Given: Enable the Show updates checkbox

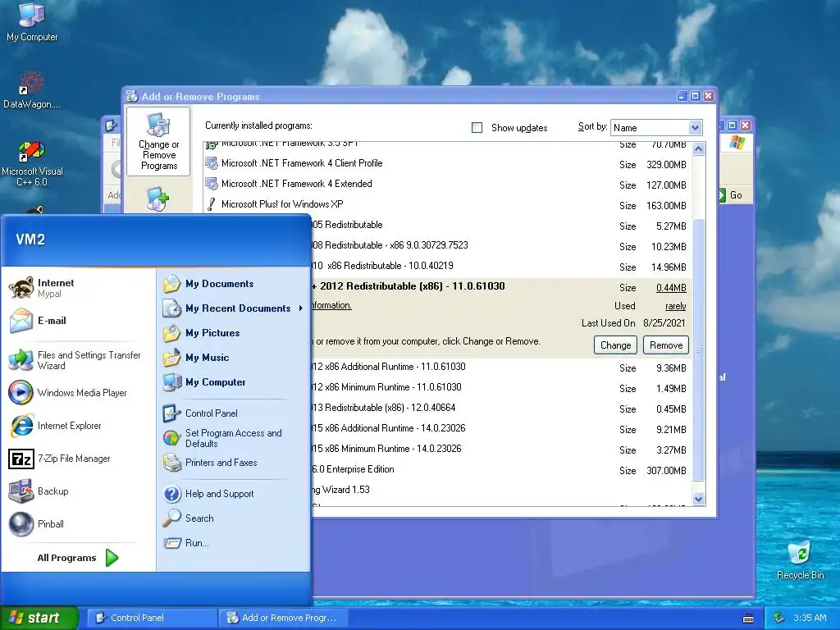Looking at the screenshot, I should (x=477, y=127).
